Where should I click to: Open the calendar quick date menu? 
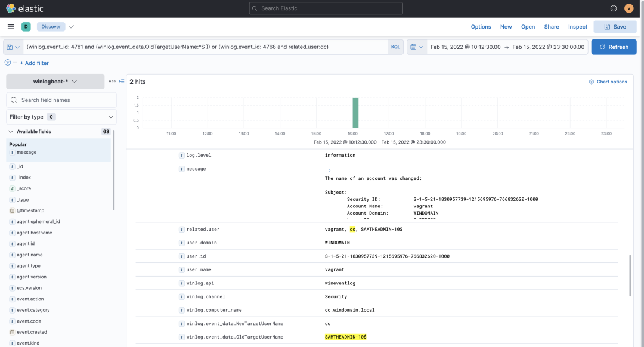pos(416,47)
